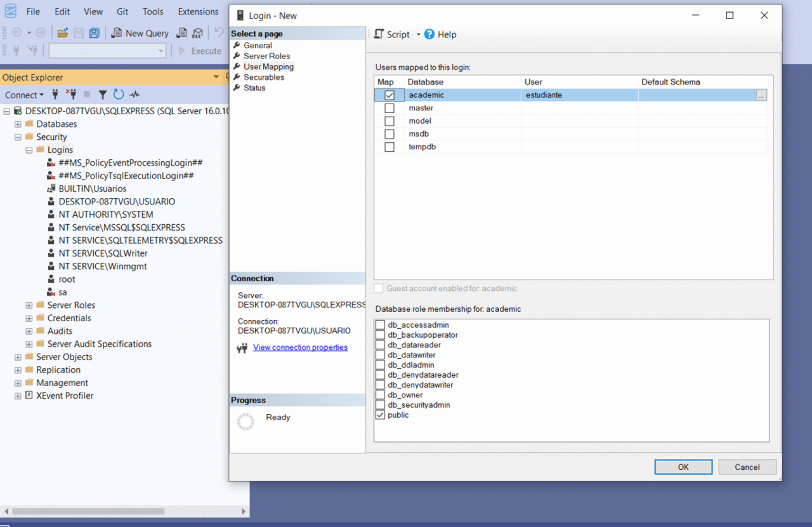Click the Save All icon in toolbar
This screenshot has width=812, height=527.
(x=94, y=33)
